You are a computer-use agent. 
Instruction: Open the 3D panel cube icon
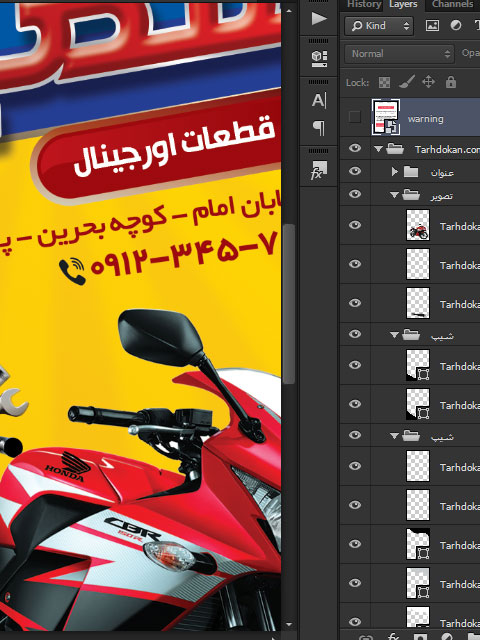[319, 58]
